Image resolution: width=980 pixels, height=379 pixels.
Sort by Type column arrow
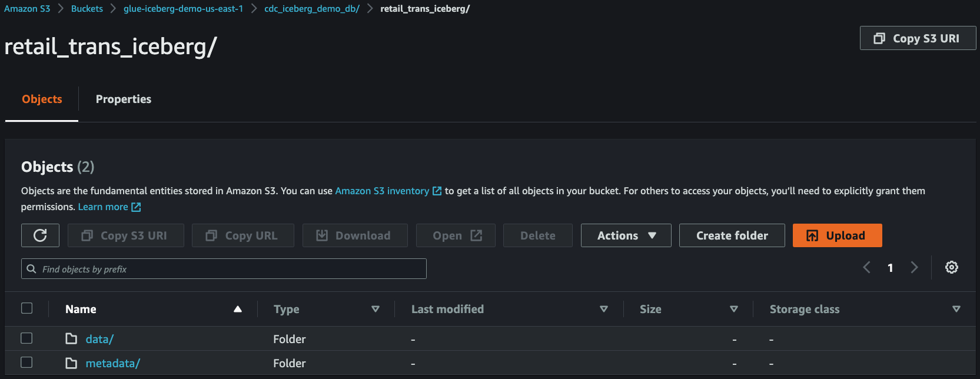click(x=376, y=309)
